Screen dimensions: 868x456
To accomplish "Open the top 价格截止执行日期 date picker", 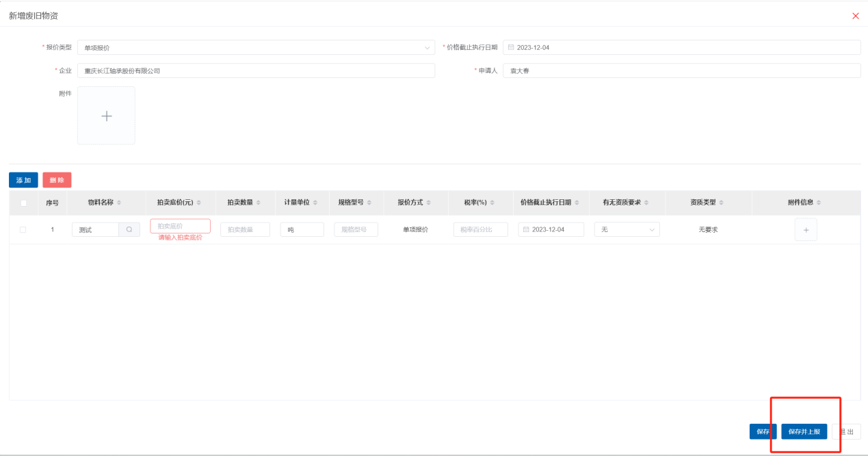I will tap(681, 48).
